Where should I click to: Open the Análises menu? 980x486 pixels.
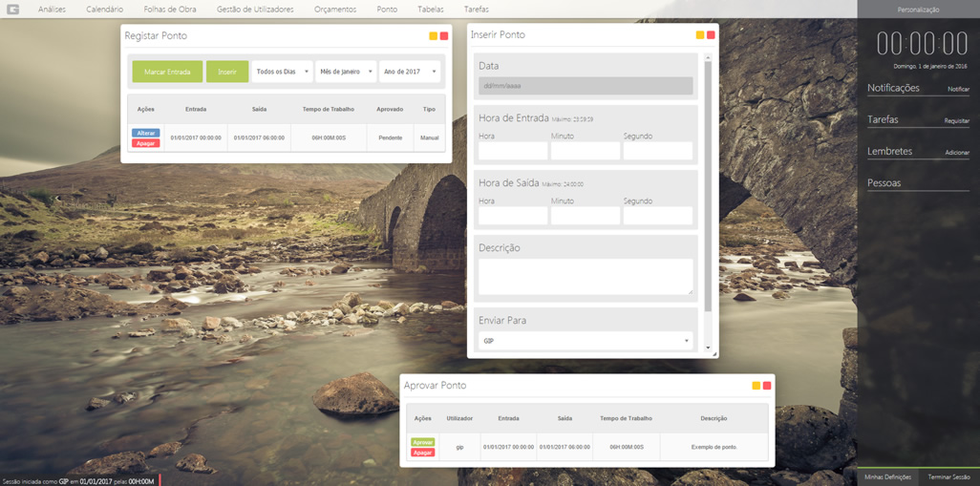coord(52,10)
